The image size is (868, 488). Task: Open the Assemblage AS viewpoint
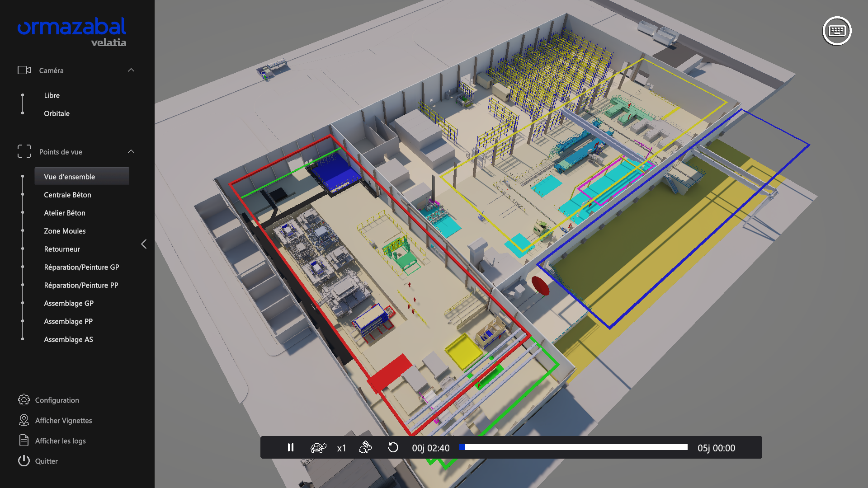pos(69,339)
